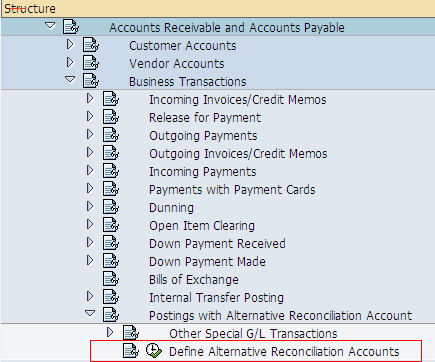
Task: Select Payments with Payment Cards label
Action: pyautogui.click(x=232, y=189)
